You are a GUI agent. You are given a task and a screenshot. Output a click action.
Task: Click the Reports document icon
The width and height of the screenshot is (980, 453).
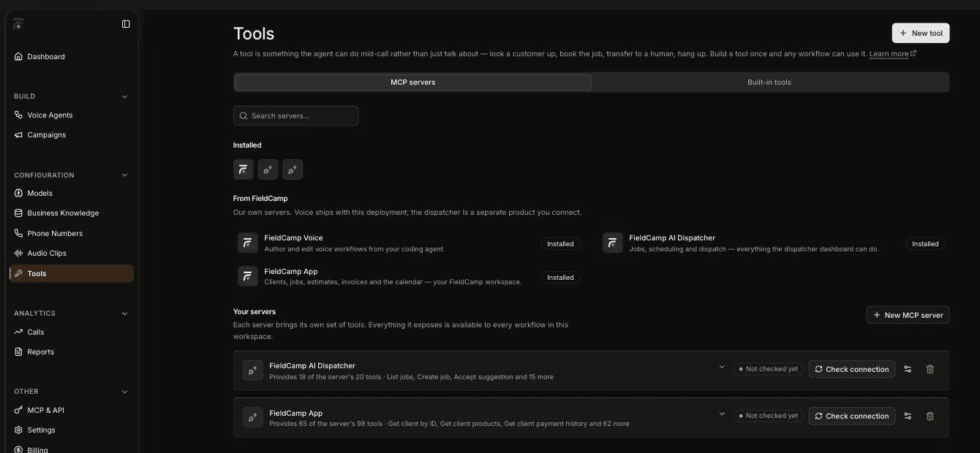[19, 351]
